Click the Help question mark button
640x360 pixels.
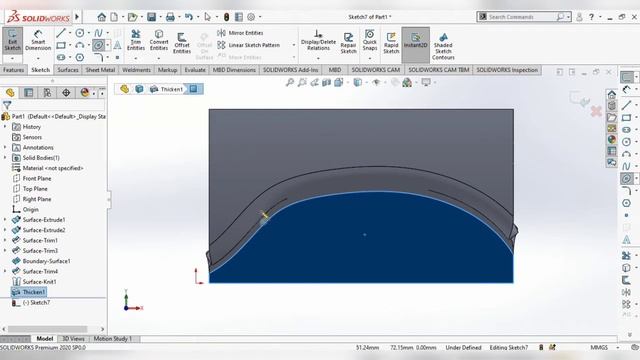(x=591, y=17)
